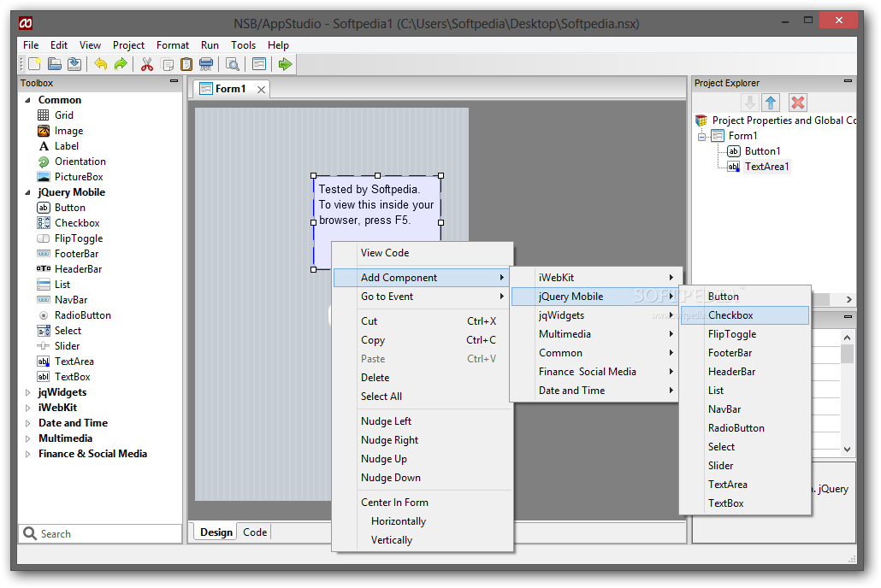Choose FlipToggle in the submenu
This screenshot has height=588, width=881.
(744, 334)
